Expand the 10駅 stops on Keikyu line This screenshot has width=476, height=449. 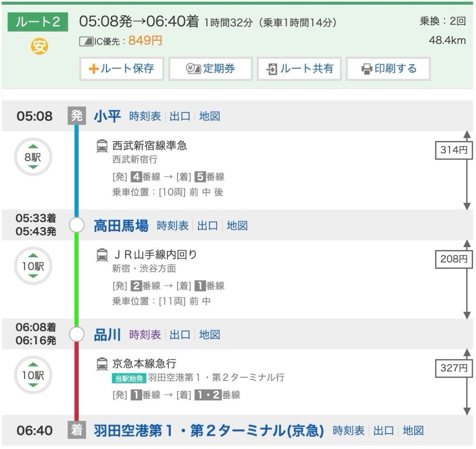[33, 375]
